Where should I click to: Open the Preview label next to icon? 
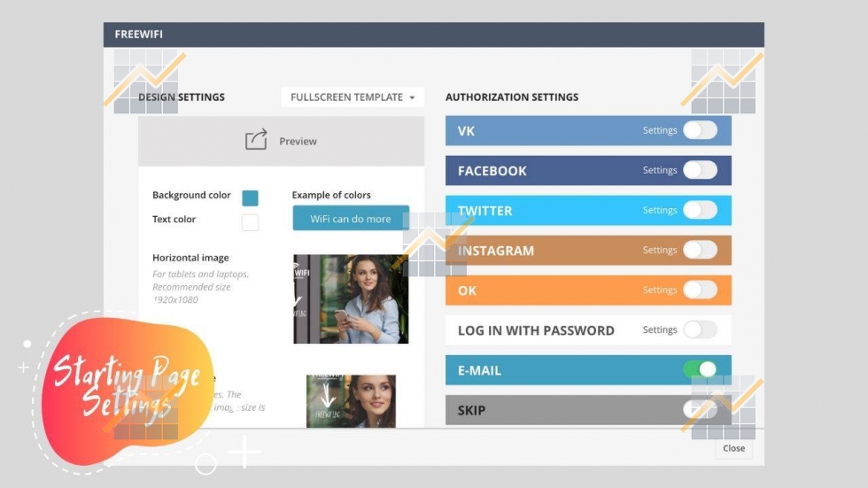pos(298,141)
